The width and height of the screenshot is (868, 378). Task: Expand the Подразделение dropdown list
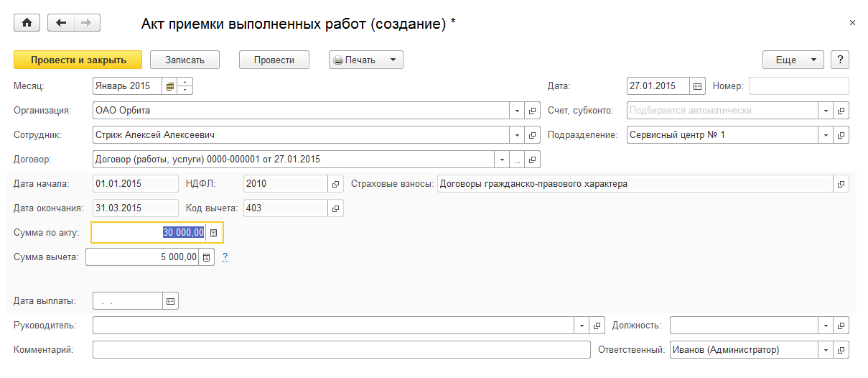[x=826, y=135]
